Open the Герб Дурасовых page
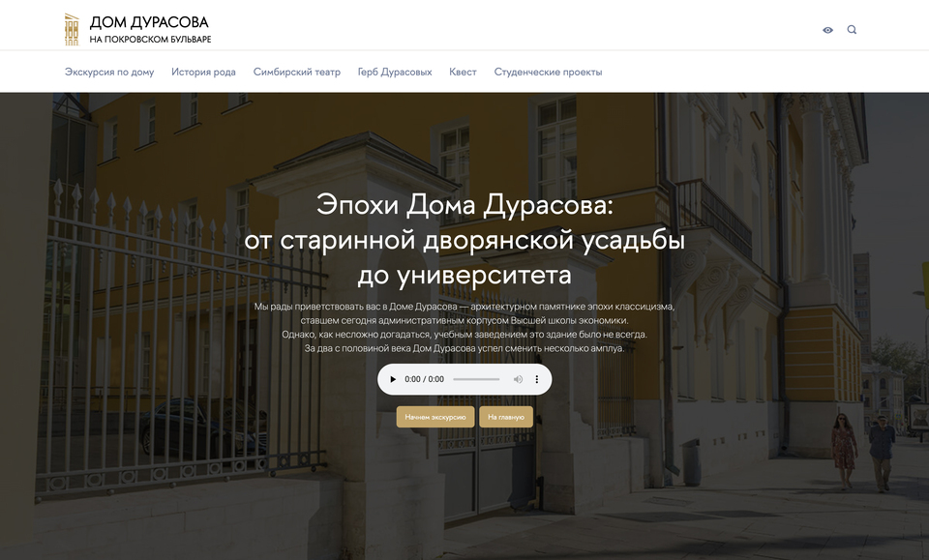 [x=395, y=73]
